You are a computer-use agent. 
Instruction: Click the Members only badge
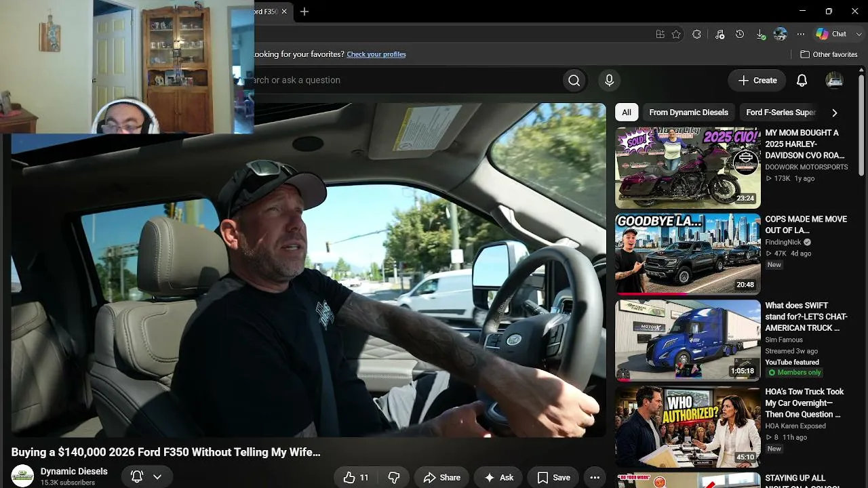[794, 373]
